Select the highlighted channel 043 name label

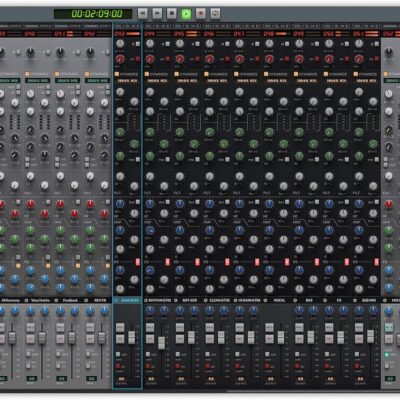point(130,300)
